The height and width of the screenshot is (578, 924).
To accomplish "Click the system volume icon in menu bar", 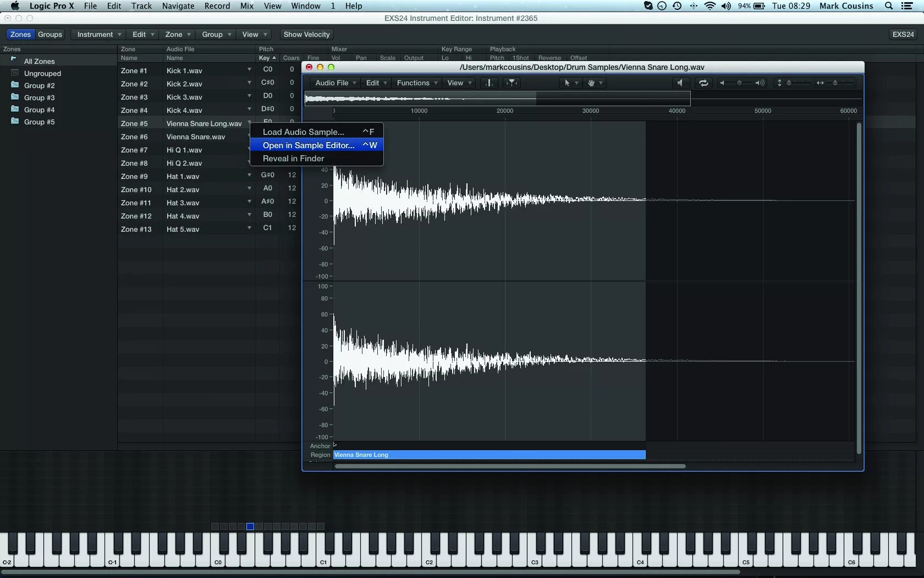I will point(726,6).
